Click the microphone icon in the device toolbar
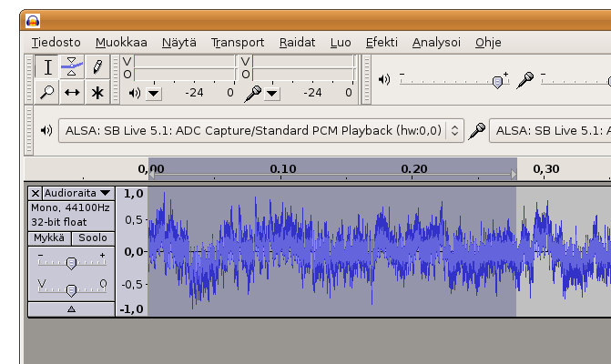Screen dimensions: 611x364 [x=477, y=131]
